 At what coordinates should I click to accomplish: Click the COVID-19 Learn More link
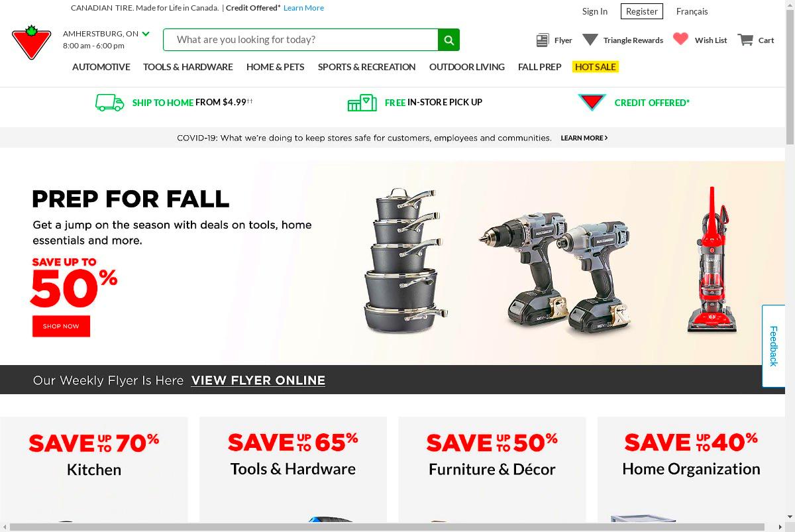coord(584,138)
